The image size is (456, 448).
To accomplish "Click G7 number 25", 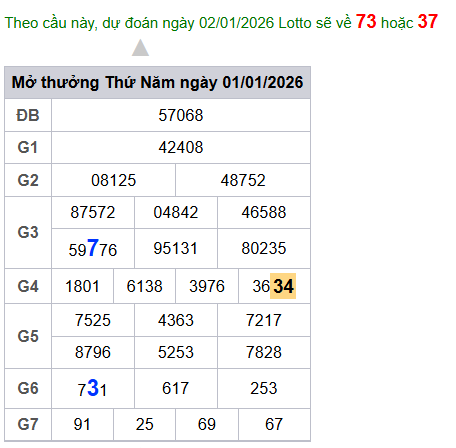I will [144, 424].
